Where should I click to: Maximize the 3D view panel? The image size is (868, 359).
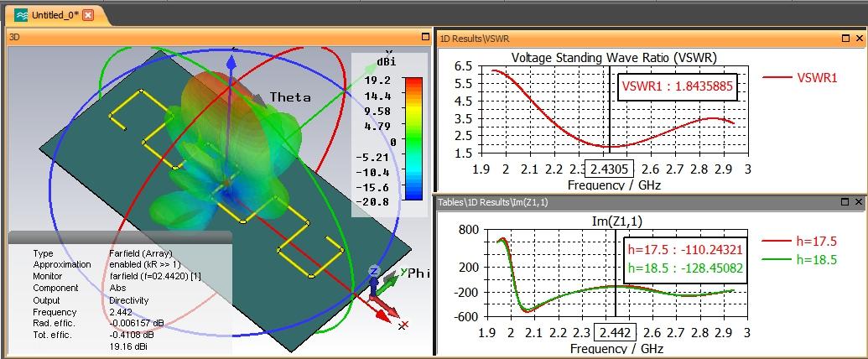(x=426, y=37)
